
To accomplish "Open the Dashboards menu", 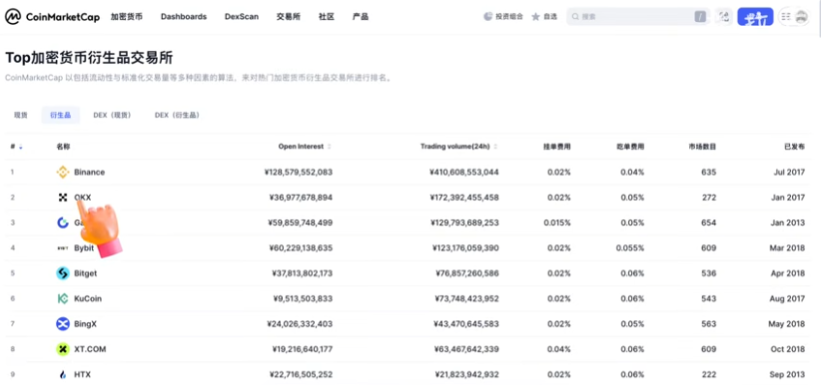I will (x=184, y=17).
